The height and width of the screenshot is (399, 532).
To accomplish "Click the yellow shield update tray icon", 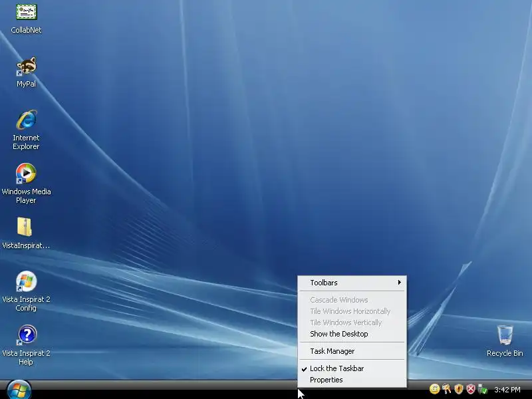I will click(459, 389).
